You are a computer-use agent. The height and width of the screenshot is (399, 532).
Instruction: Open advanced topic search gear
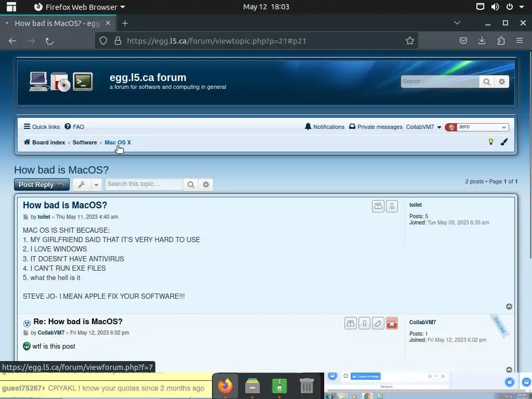pos(206,184)
